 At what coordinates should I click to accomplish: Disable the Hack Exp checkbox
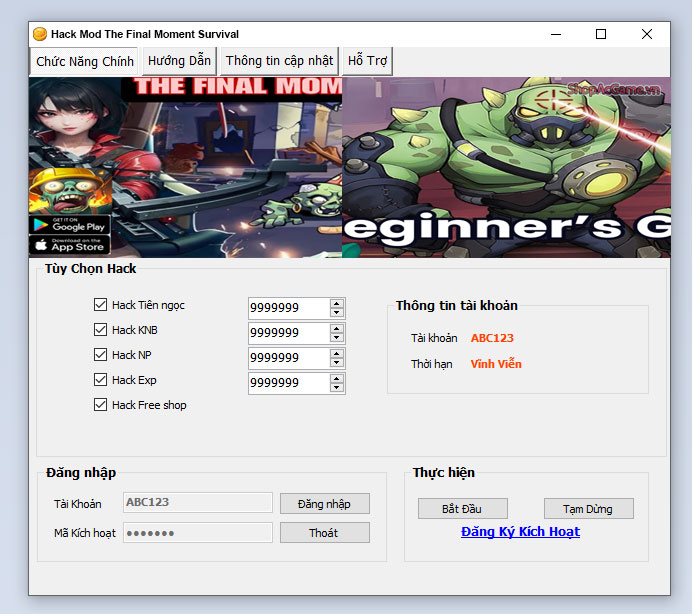point(100,380)
